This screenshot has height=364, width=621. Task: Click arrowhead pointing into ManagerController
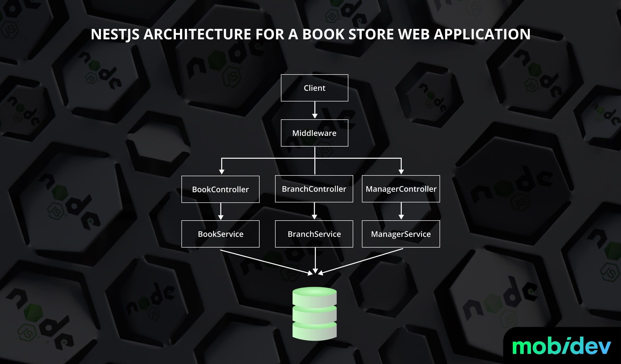[x=401, y=172]
